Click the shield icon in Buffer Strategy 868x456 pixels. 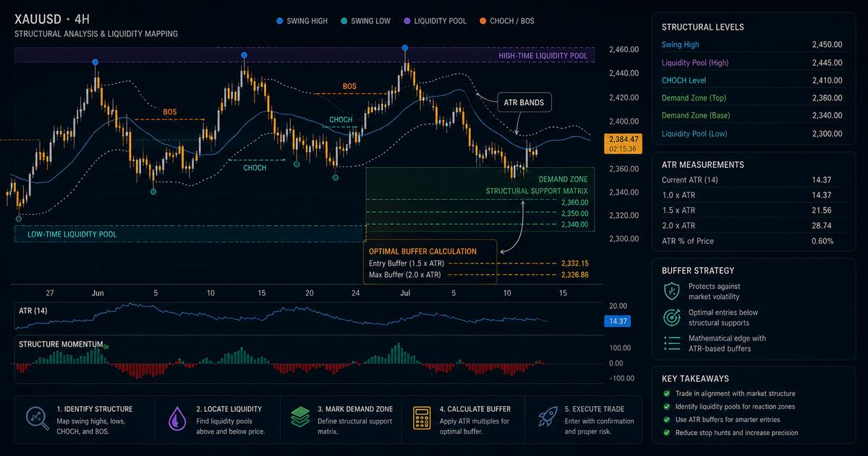coord(671,291)
